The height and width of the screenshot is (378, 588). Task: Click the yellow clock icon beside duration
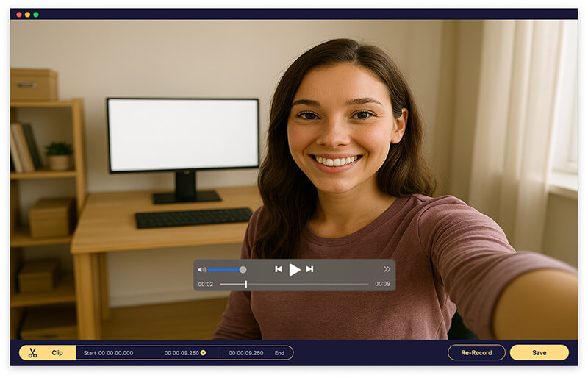pos(203,353)
